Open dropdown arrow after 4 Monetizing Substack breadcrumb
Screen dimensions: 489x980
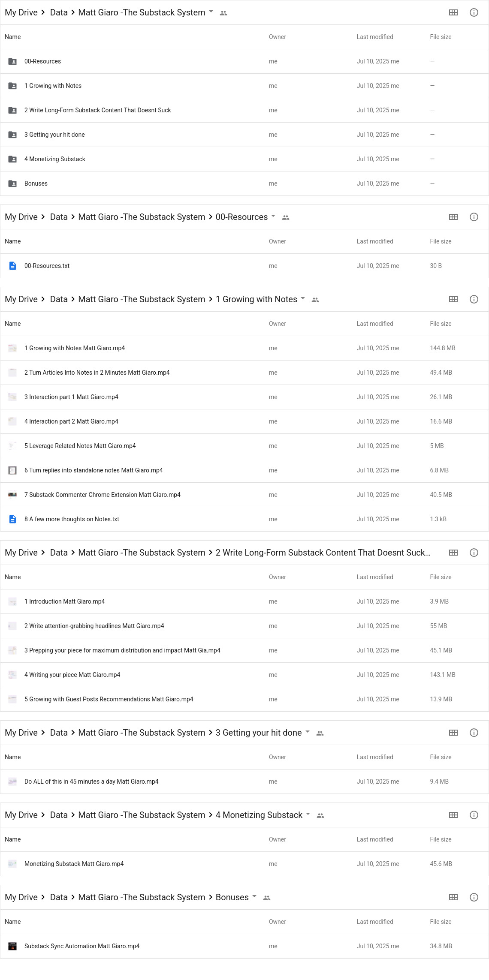tap(308, 815)
